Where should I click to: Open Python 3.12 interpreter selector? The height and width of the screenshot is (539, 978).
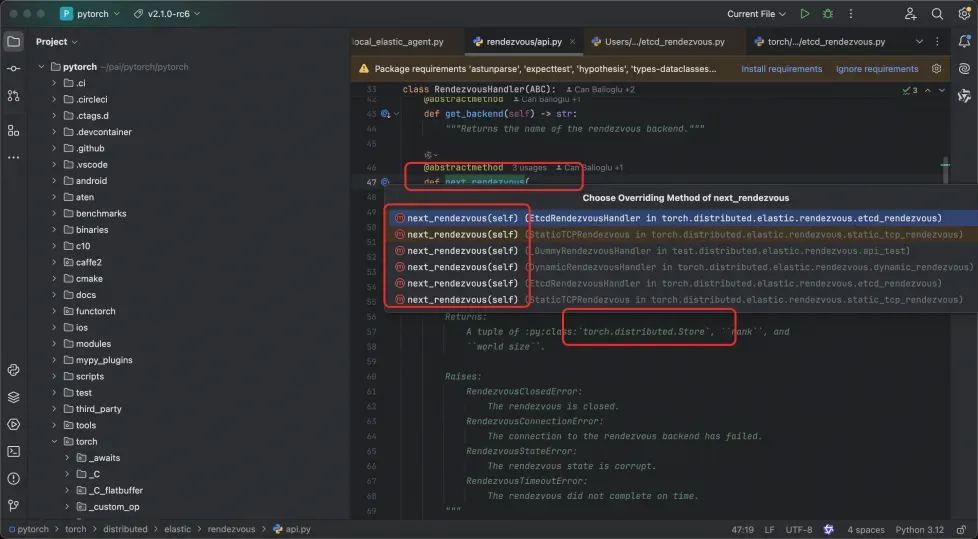click(x=919, y=530)
